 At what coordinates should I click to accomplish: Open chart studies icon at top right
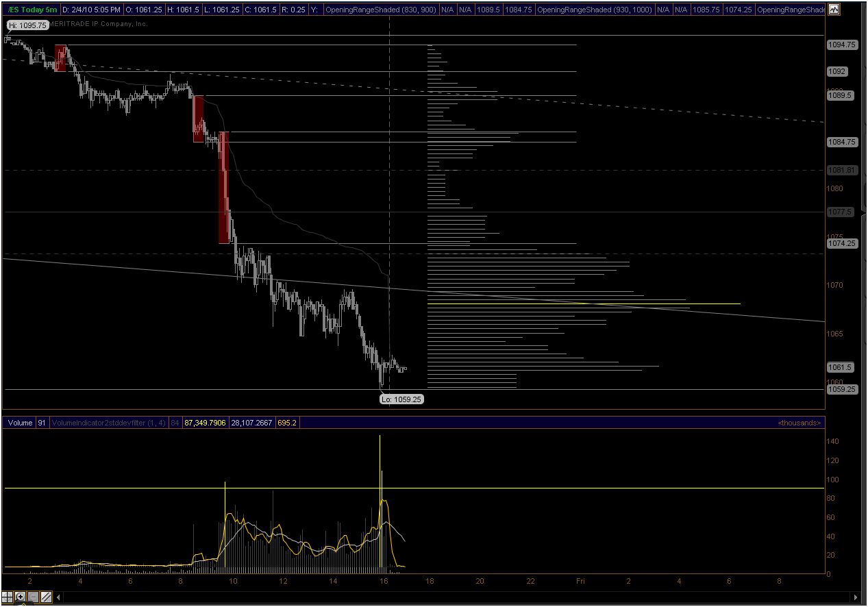point(834,10)
